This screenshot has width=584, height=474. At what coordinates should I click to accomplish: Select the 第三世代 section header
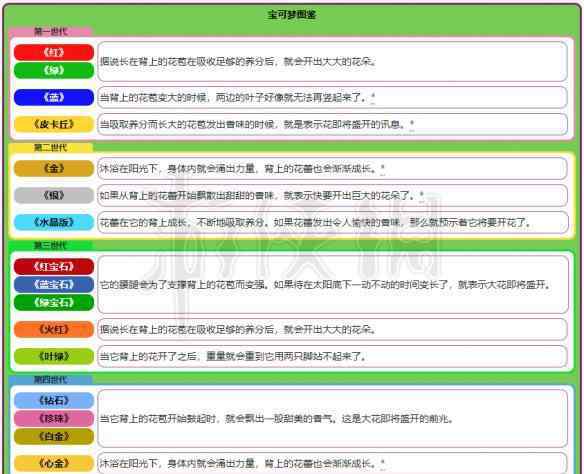[50, 245]
